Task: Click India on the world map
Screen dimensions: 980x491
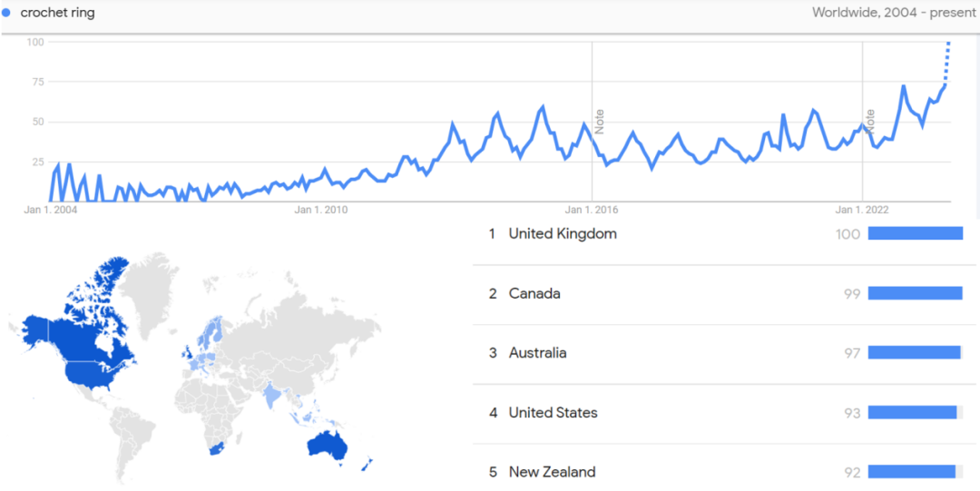Action: (272, 396)
